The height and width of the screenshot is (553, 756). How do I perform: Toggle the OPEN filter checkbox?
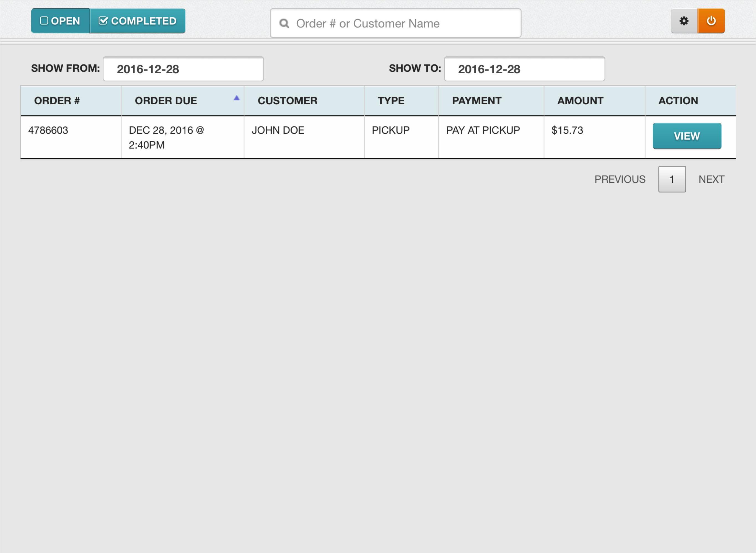click(59, 21)
